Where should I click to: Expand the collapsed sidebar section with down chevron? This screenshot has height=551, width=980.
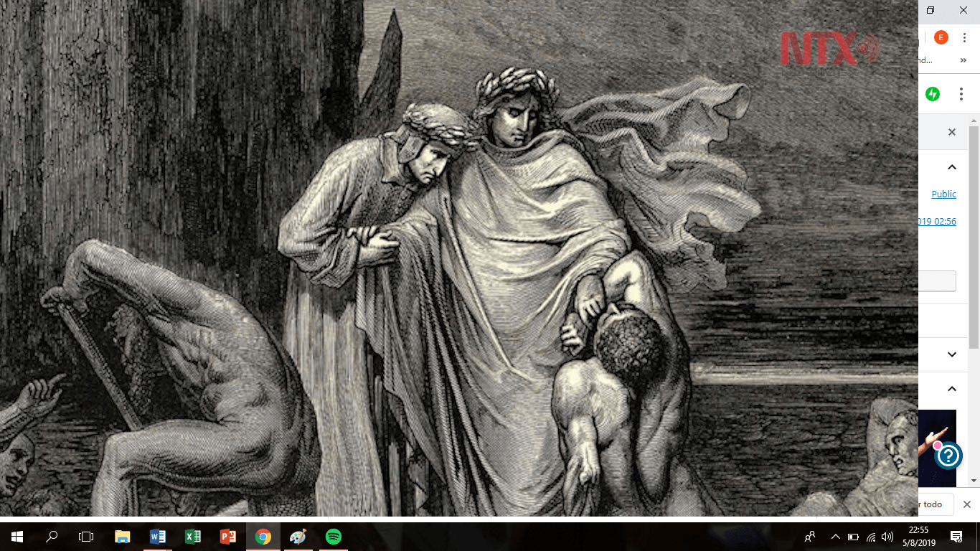pyautogui.click(x=952, y=354)
